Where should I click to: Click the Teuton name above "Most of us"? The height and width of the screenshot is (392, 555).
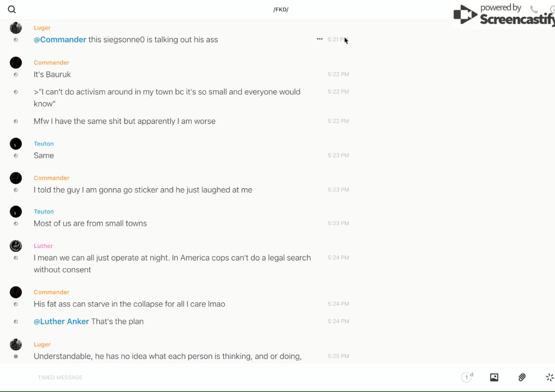(44, 212)
